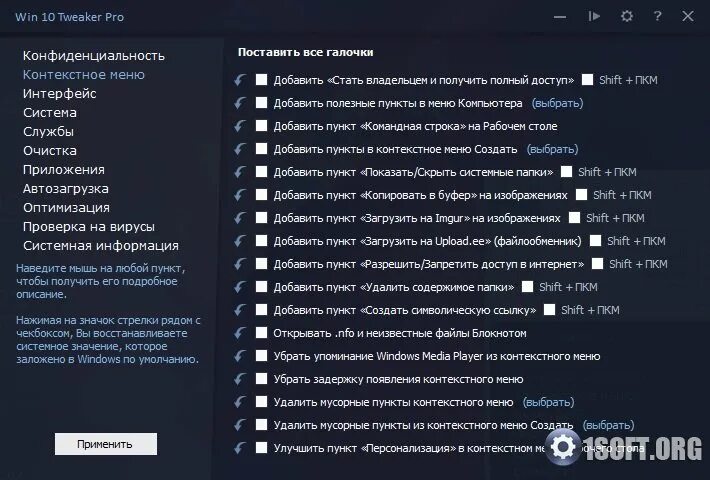Switch to Приложения section
The width and height of the screenshot is (710, 480).
[64, 170]
